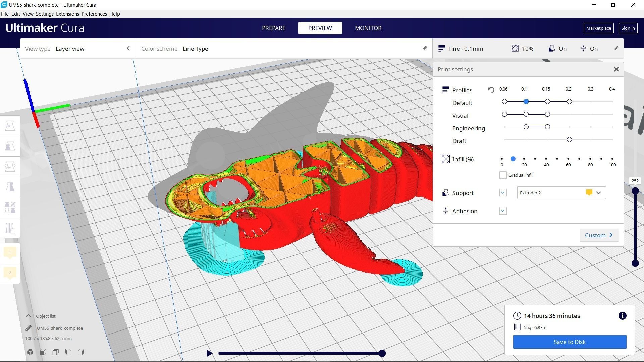This screenshot has height=362, width=644.
Task: Collapse the View type panel chevron
Action: pos(128,49)
